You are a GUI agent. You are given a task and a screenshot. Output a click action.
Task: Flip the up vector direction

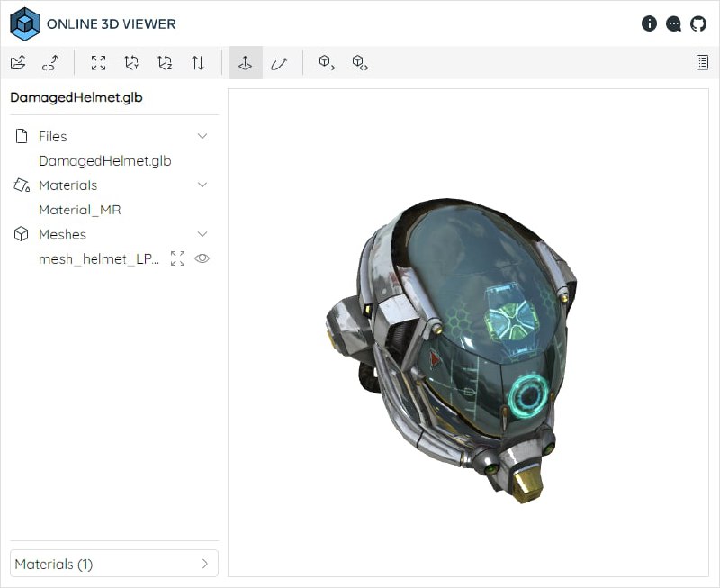pos(197,63)
